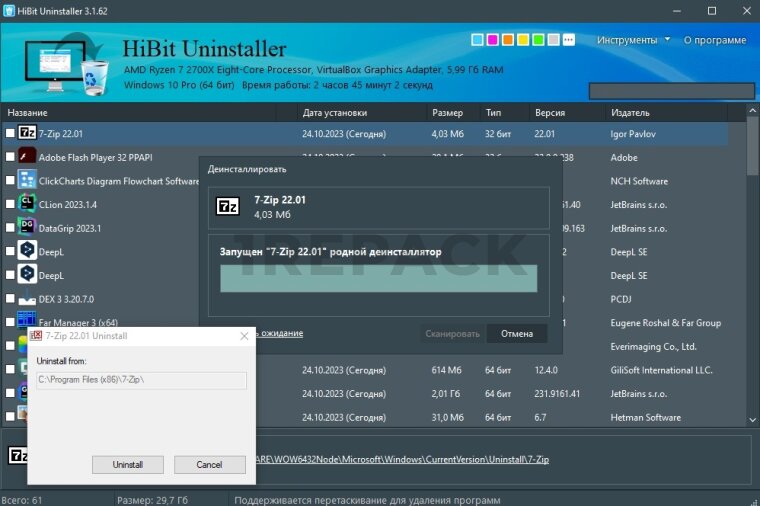
Task: Click the search field in the header
Action: [670, 90]
